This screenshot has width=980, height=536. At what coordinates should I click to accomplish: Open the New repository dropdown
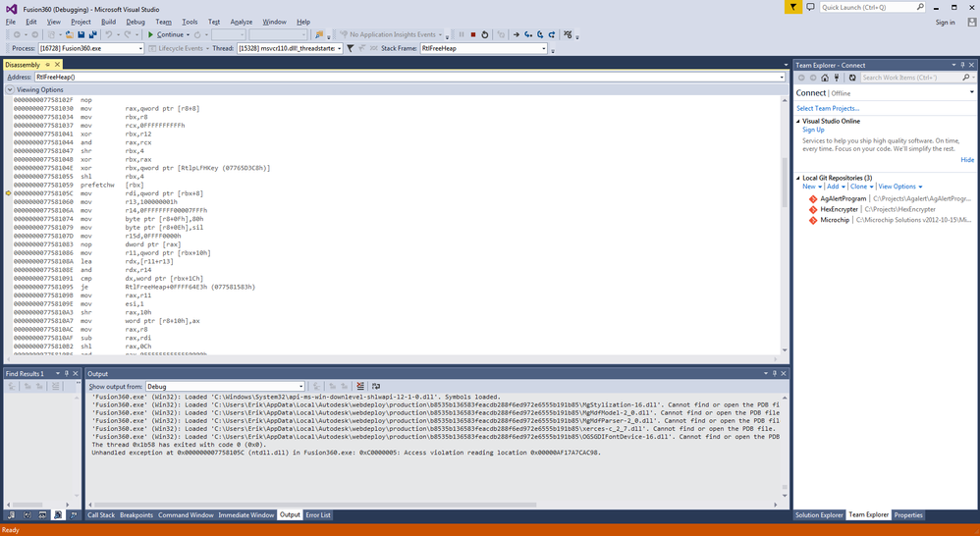tap(812, 187)
